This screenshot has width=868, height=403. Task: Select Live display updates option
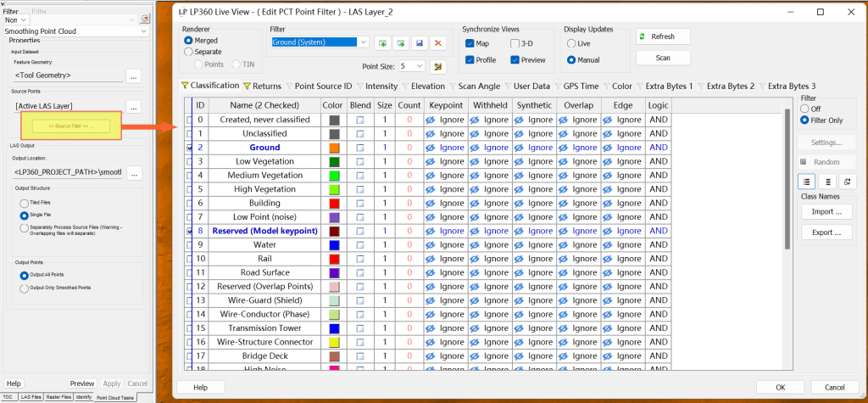pos(571,43)
